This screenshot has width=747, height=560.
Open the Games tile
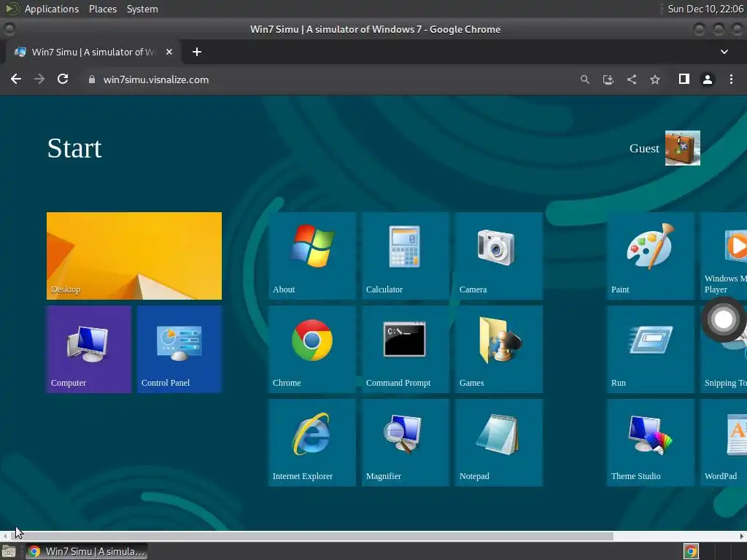tap(499, 349)
